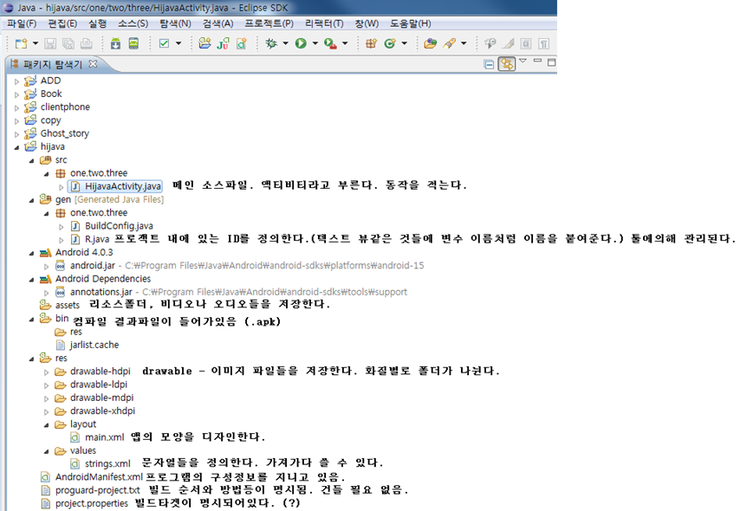Viewport: 740px width, 511px height.
Task: Select AndroidManifest.xml file
Action: [92, 477]
